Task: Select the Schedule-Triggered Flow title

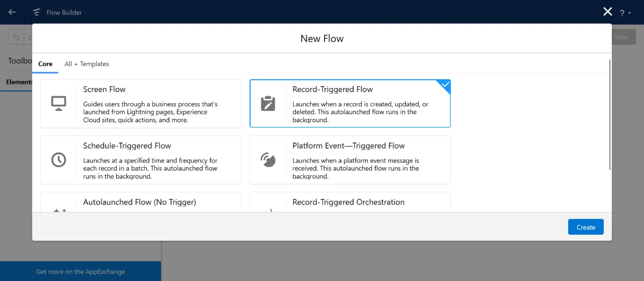Action: [x=127, y=146]
